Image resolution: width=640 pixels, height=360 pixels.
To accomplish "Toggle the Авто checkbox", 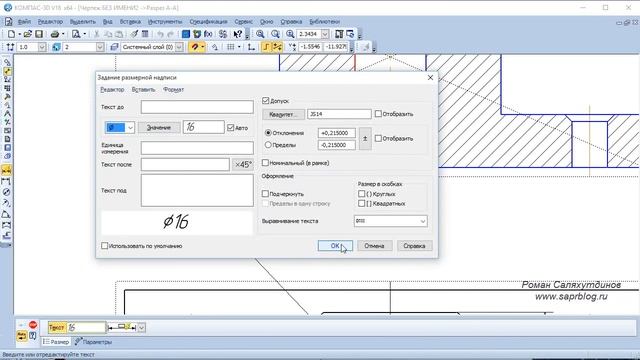I will [x=231, y=128].
